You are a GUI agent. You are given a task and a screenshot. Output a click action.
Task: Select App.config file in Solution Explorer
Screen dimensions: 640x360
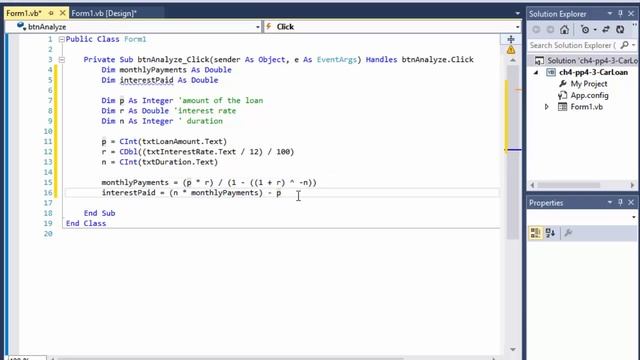(589, 95)
